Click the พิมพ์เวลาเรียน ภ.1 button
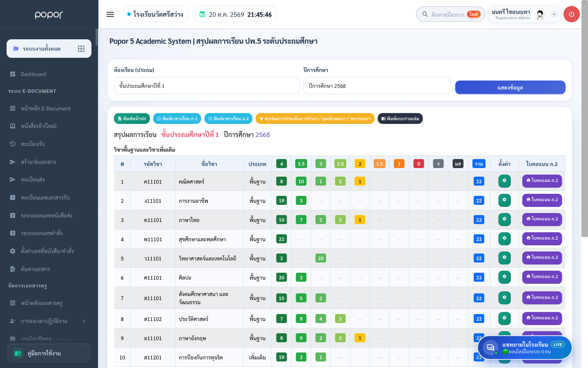The width and height of the screenshot is (588, 368). (x=177, y=119)
